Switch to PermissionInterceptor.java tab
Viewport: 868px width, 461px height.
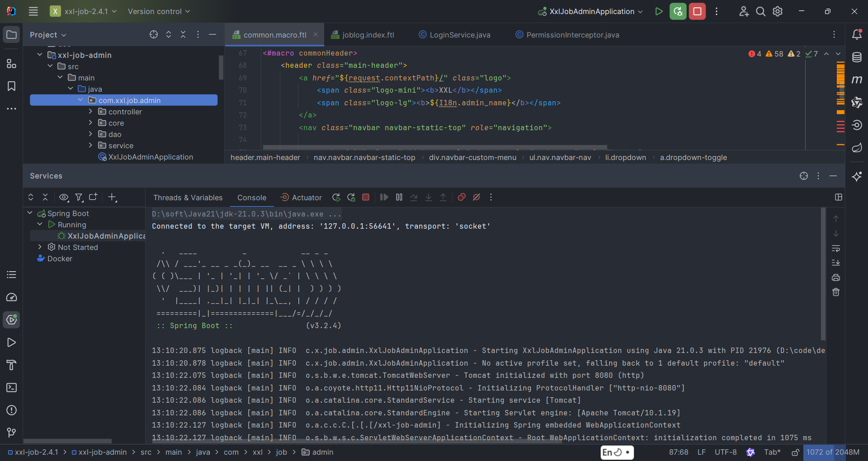point(567,35)
